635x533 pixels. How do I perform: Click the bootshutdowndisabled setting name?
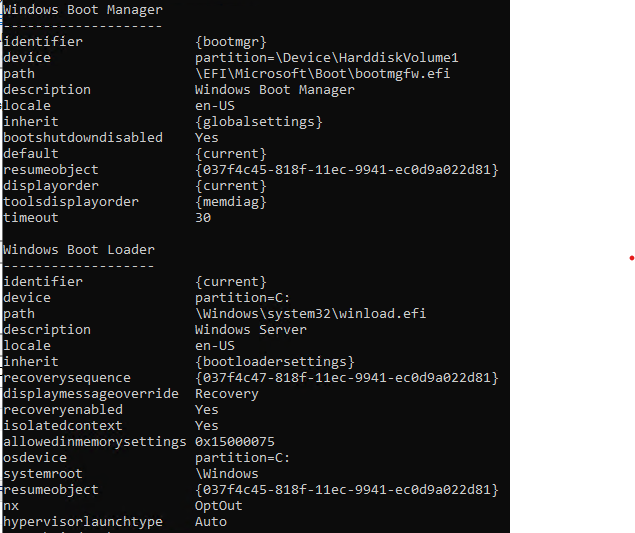(x=82, y=138)
